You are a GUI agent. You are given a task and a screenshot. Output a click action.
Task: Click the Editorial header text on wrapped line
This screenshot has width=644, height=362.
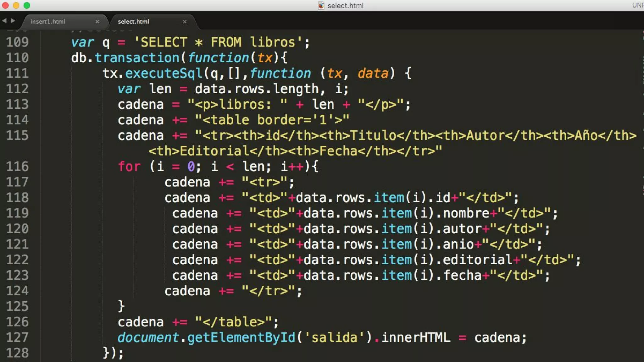point(214,151)
